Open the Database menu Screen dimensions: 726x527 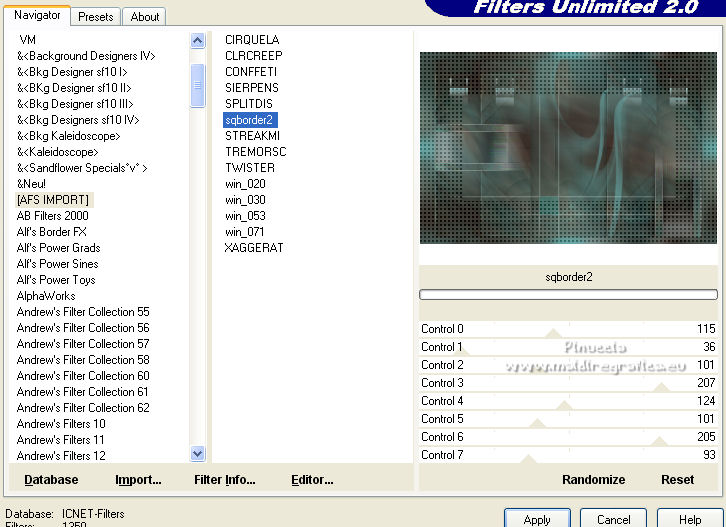tap(51, 480)
